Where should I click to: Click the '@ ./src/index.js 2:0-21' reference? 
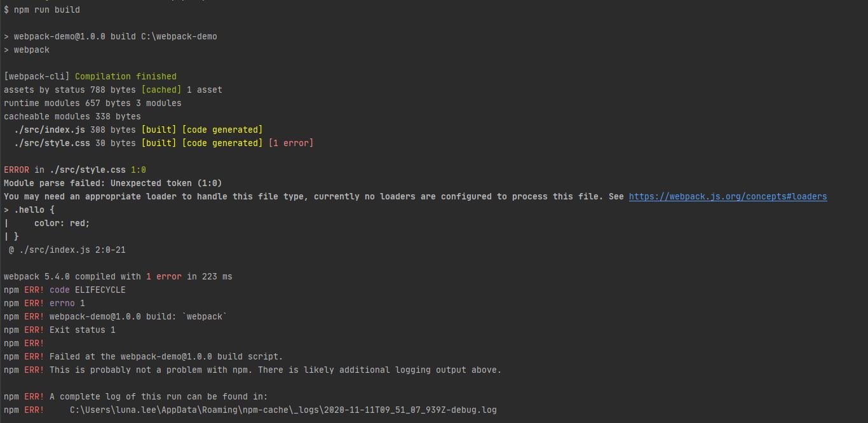click(67, 250)
